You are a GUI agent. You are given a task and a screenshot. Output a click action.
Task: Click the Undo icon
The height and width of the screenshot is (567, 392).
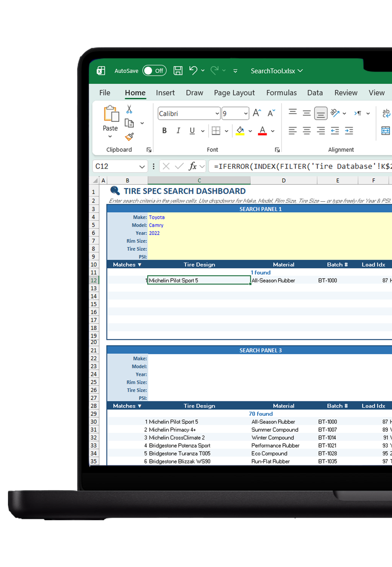coord(193,71)
